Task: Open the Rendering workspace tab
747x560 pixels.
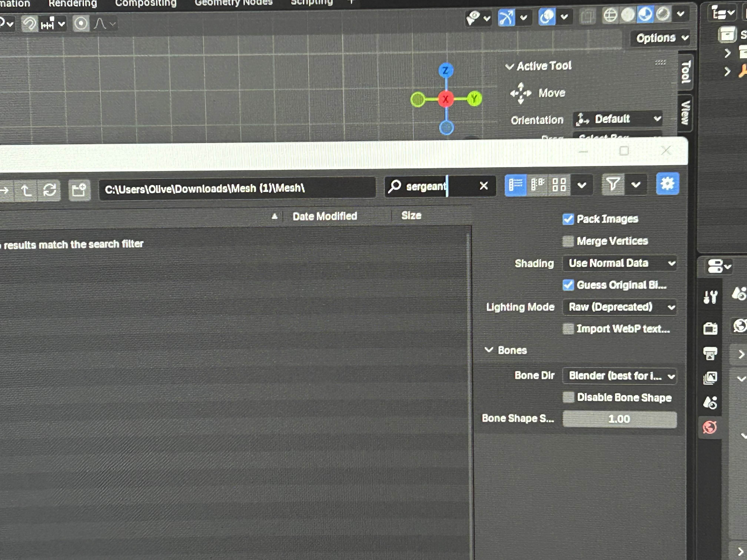Action: 73,3
